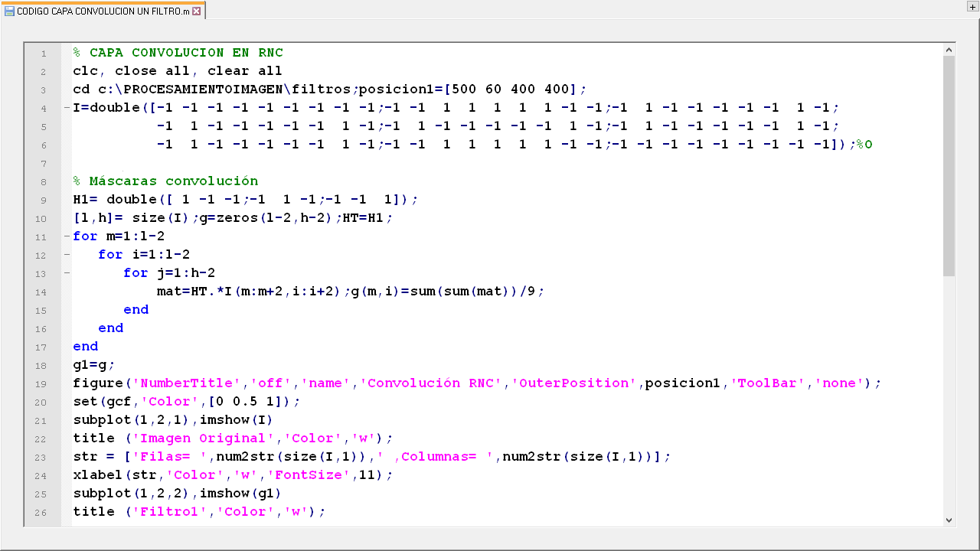This screenshot has width=980, height=551.
Task: Click the save icon on the file tab
Action: [9, 11]
